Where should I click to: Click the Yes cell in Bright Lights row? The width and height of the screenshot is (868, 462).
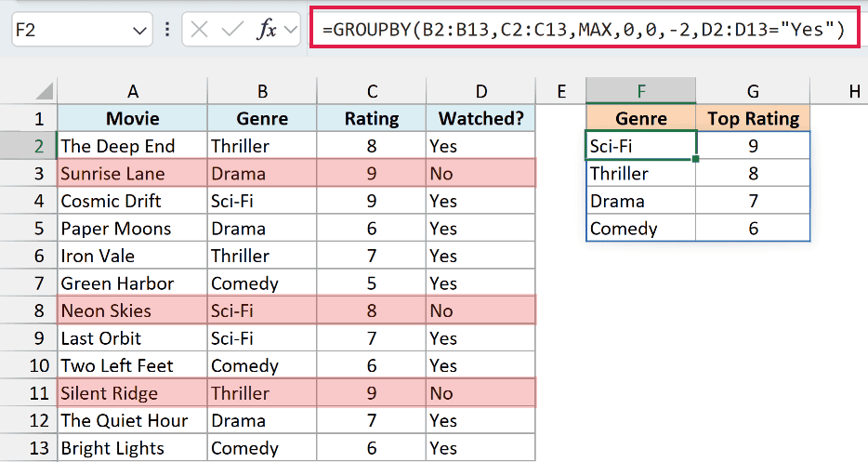(481, 448)
